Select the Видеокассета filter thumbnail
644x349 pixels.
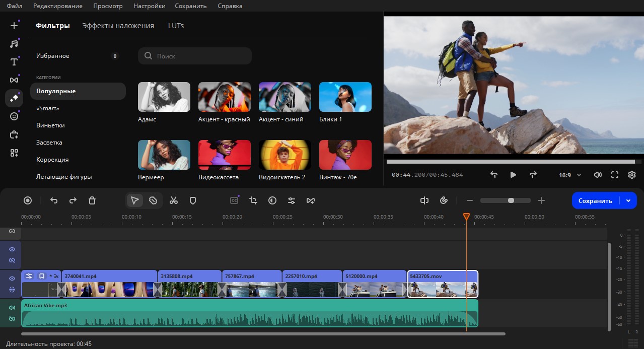point(225,155)
